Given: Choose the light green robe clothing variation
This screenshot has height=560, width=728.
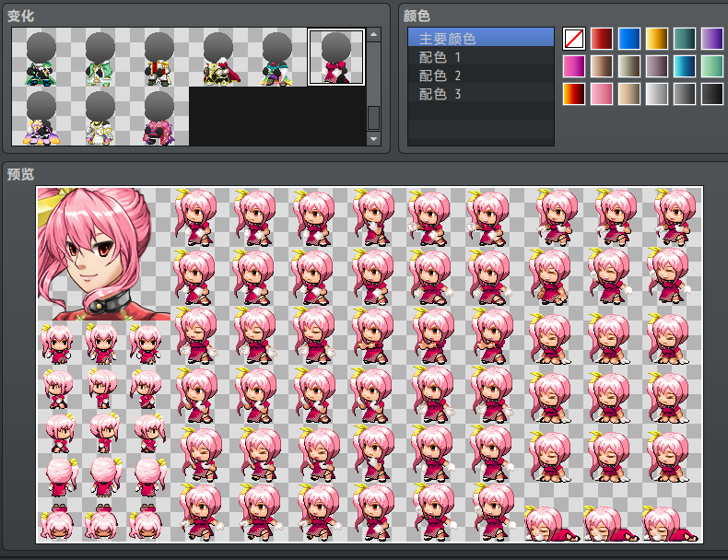Looking at the screenshot, I should pyautogui.click(x=100, y=57).
